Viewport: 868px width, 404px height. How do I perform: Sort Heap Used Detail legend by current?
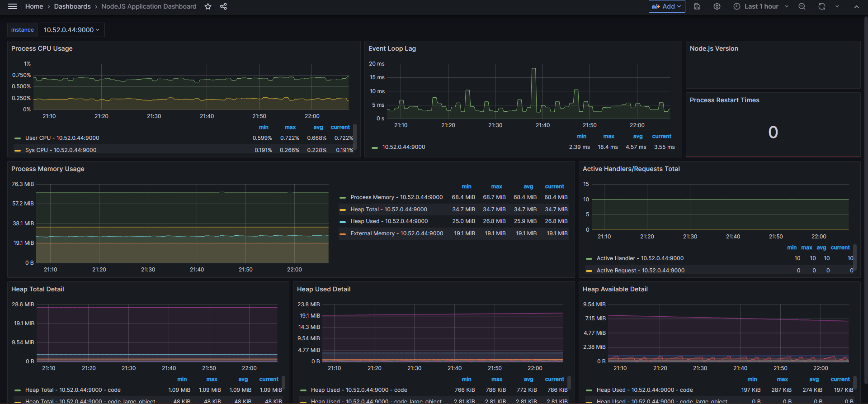[x=555, y=379]
